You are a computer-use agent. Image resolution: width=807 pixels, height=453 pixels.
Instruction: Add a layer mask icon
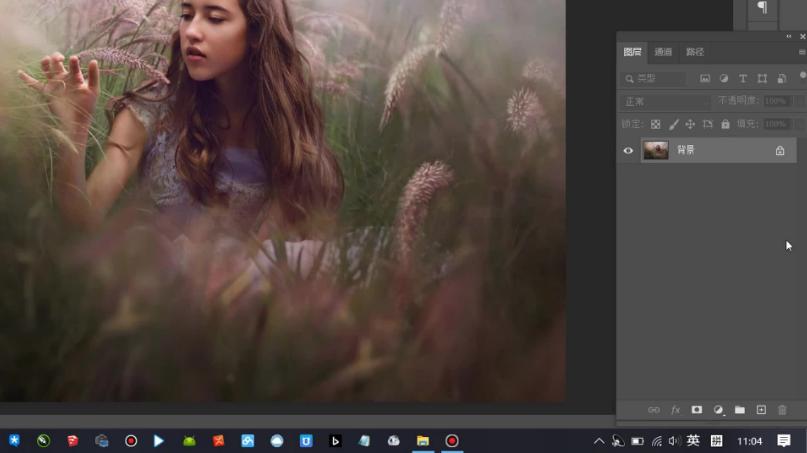pos(696,410)
